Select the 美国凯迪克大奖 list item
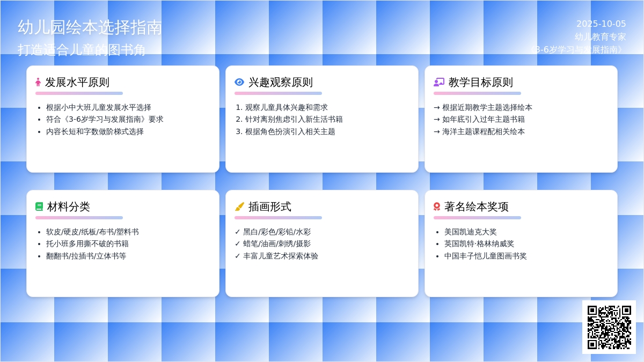This screenshot has width=644, height=362. (x=470, y=232)
